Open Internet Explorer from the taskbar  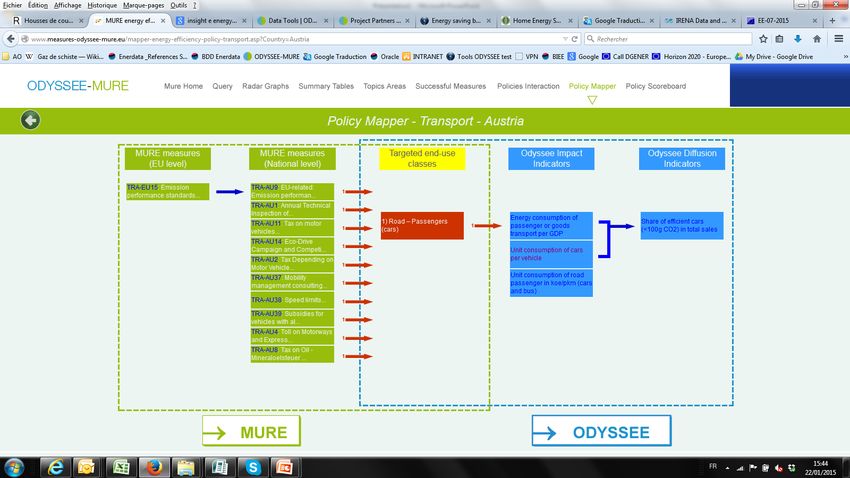[55, 467]
